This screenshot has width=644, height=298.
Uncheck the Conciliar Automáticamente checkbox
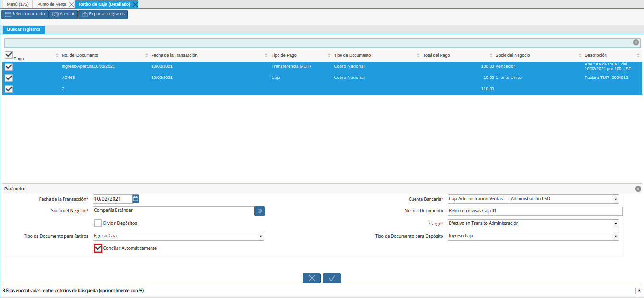(x=99, y=248)
